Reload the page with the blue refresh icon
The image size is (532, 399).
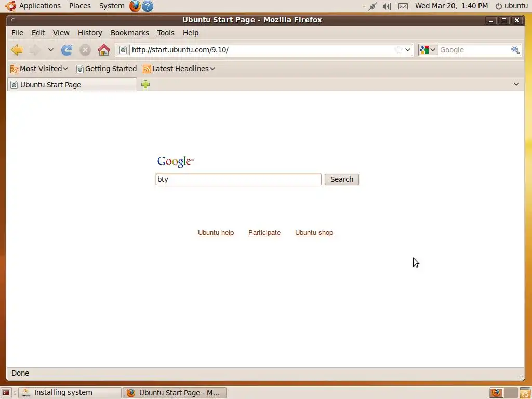(67, 50)
